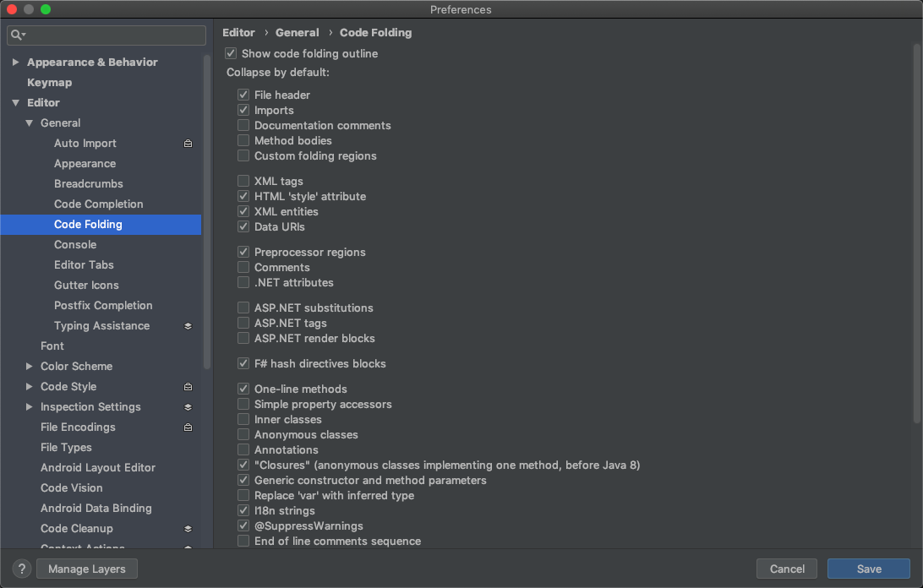Uncheck Show code folding outline
The image size is (923, 588).
click(231, 53)
